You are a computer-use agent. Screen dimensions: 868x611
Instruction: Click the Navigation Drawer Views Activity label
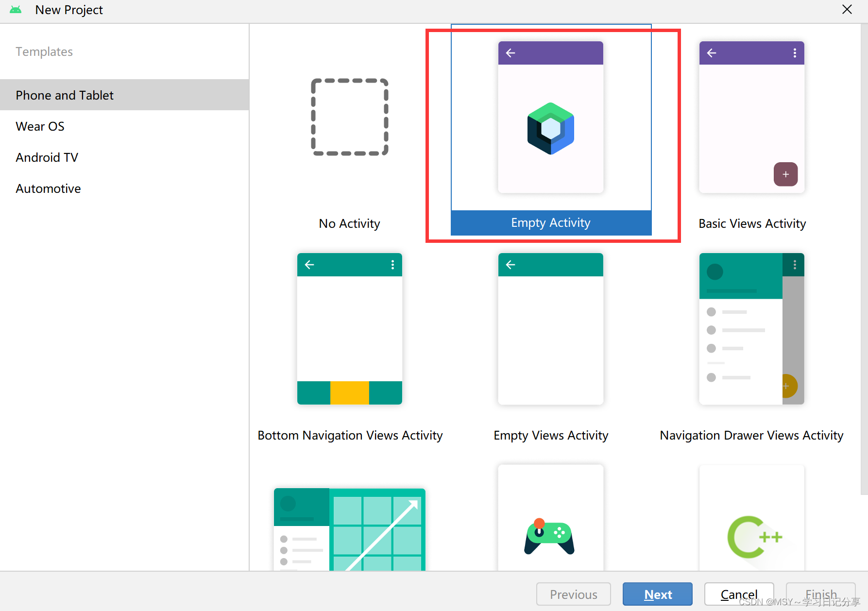coord(751,435)
